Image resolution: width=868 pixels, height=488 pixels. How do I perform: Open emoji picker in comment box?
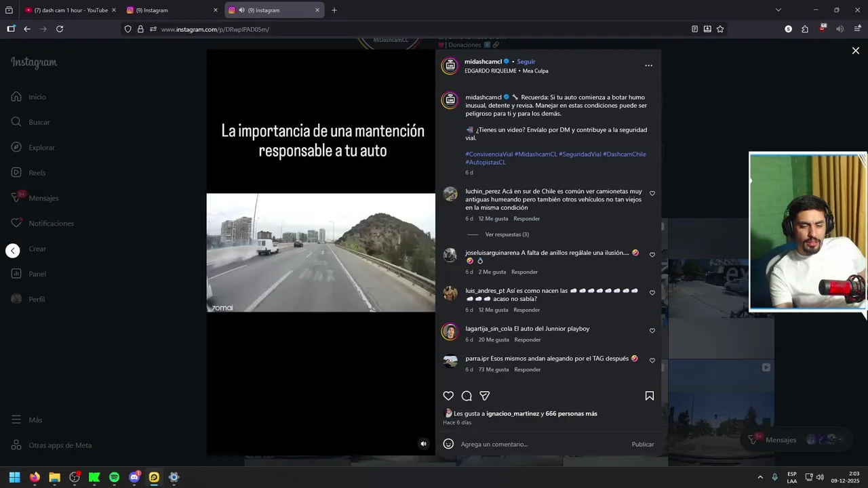(448, 444)
